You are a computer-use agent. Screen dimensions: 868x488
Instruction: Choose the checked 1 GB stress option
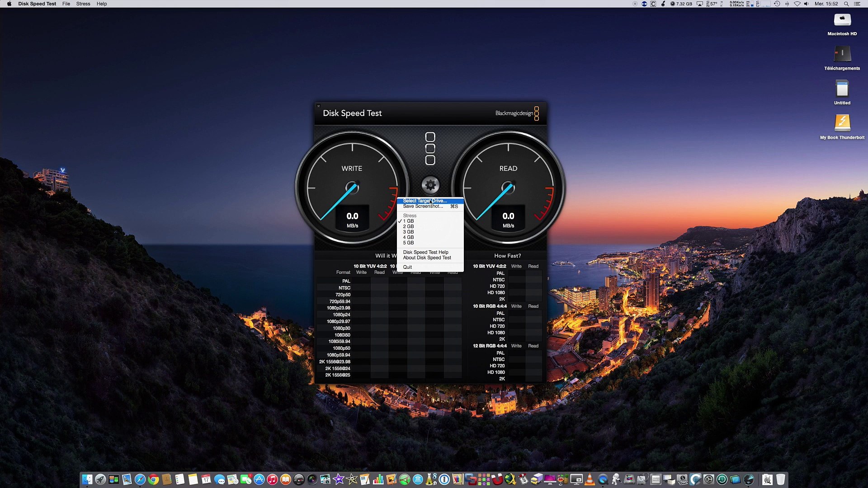408,221
